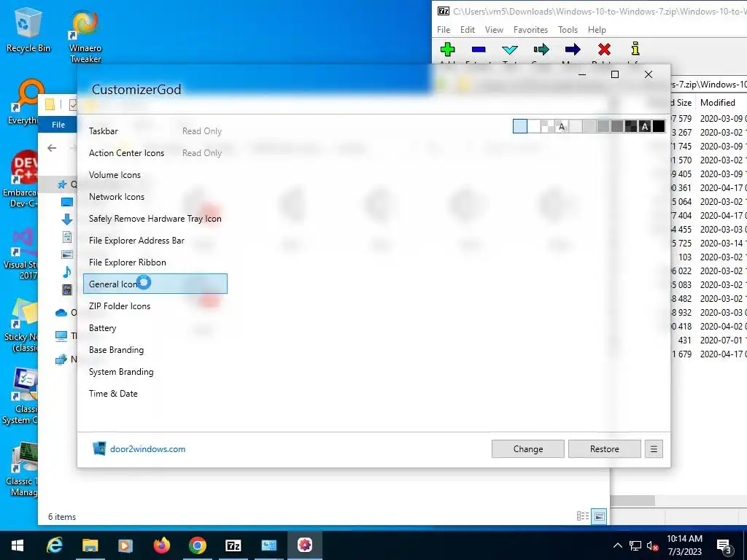The height and width of the screenshot is (560, 747).
Task: Select ZIP Folder Icons category
Action: [155, 306]
